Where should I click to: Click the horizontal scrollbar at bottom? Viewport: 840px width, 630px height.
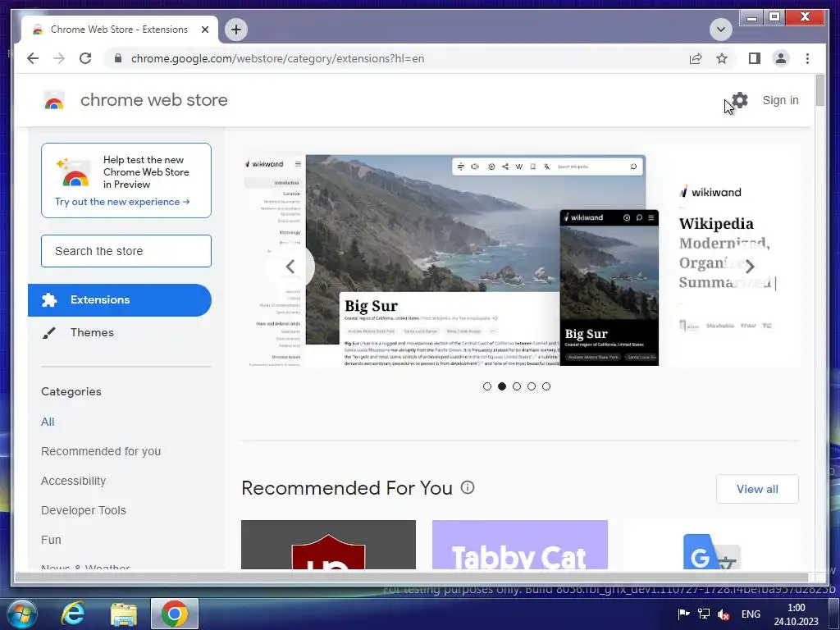click(412, 577)
